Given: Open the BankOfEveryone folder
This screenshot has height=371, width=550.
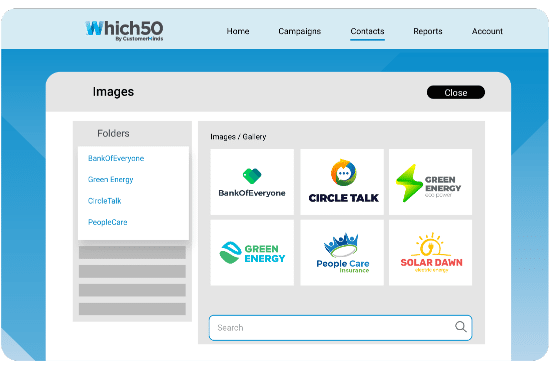Looking at the screenshot, I should 116,158.
